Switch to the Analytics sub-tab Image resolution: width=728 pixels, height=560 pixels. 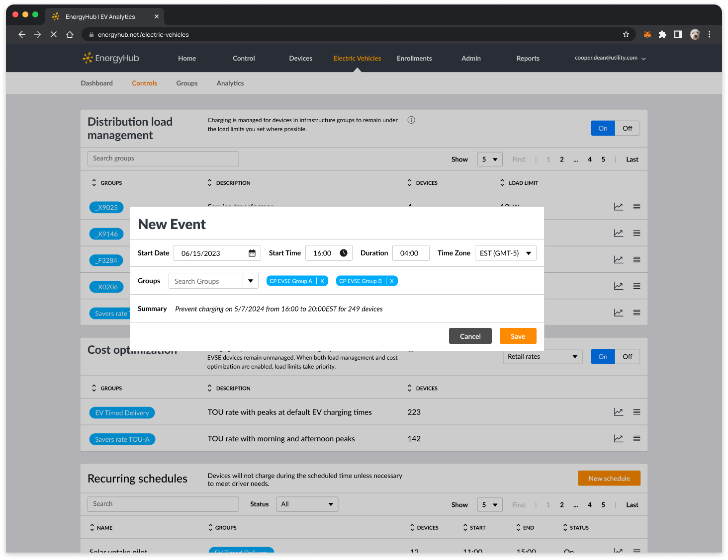click(x=230, y=83)
